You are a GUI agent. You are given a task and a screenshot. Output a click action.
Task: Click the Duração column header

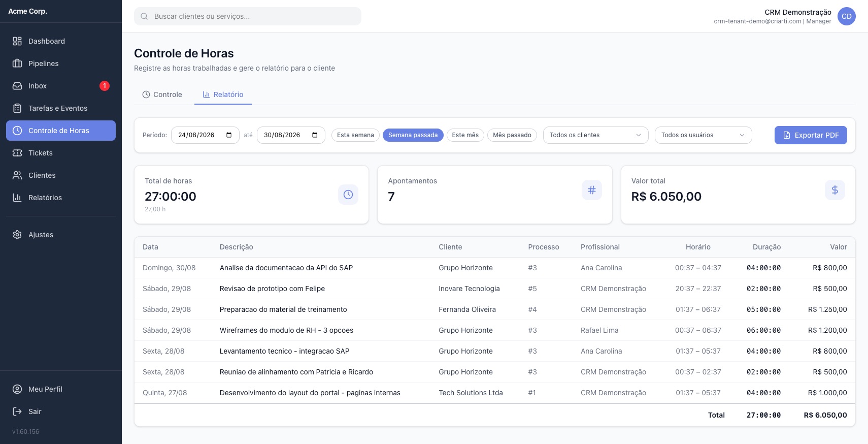coord(766,247)
